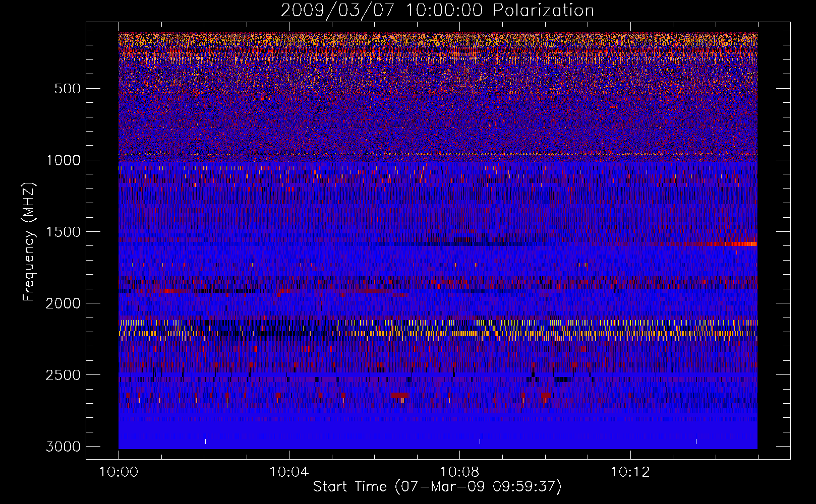Image resolution: width=816 pixels, height=504 pixels.
Task: Click the 10:04 time axis label
Action: 289,472
